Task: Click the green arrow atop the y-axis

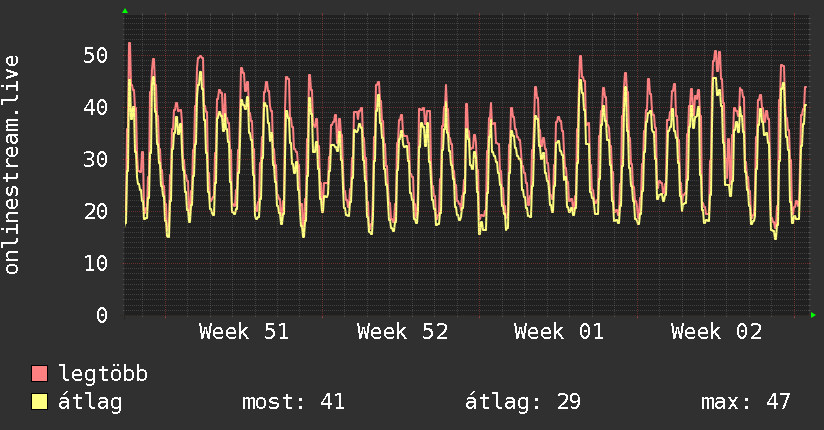Action: (x=125, y=11)
